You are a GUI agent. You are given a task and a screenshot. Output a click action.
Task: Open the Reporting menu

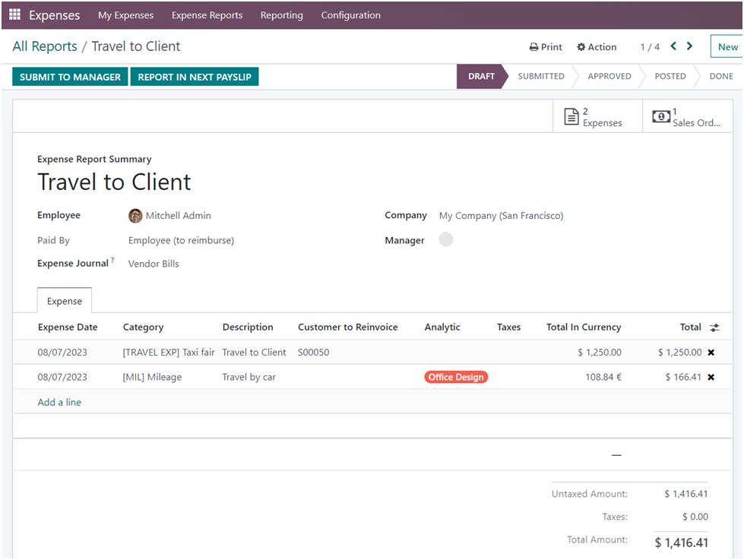click(281, 15)
